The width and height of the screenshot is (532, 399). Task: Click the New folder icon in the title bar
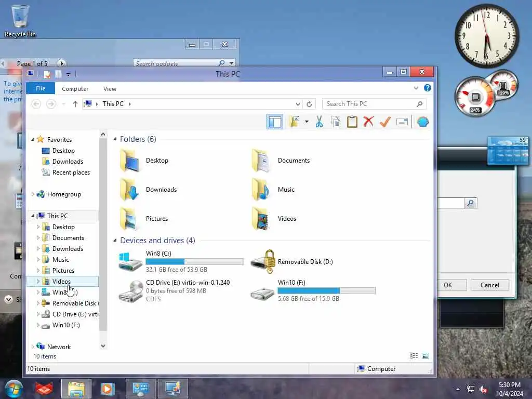58,74
